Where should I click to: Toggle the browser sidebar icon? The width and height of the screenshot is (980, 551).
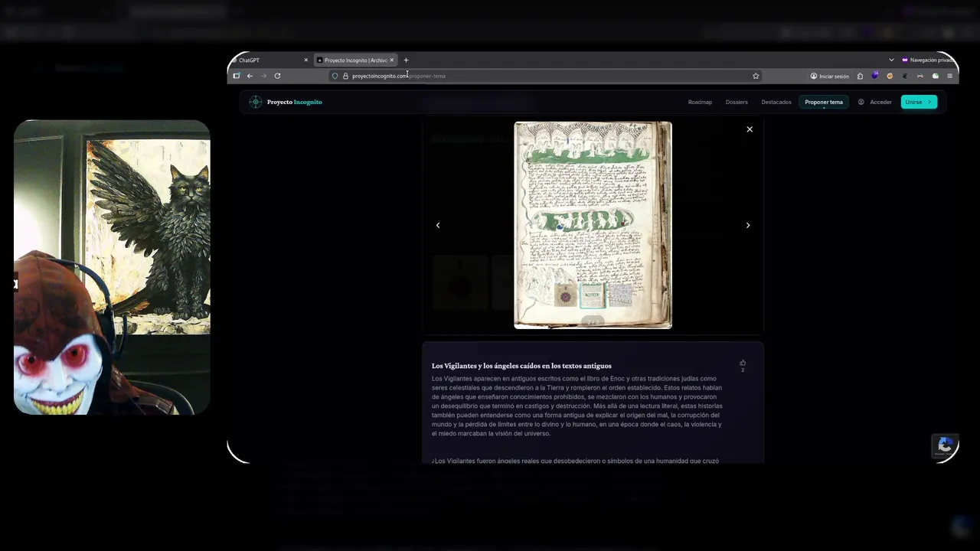point(237,76)
